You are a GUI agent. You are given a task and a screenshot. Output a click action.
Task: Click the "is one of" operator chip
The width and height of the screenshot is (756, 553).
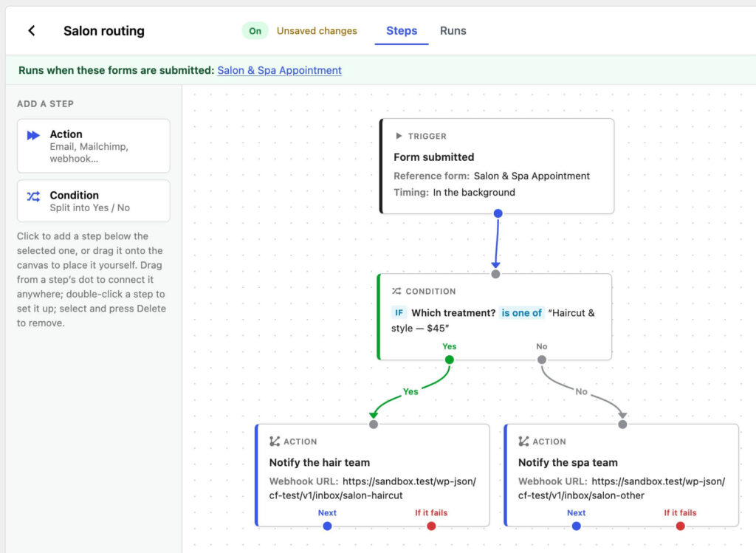[x=522, y=313]
